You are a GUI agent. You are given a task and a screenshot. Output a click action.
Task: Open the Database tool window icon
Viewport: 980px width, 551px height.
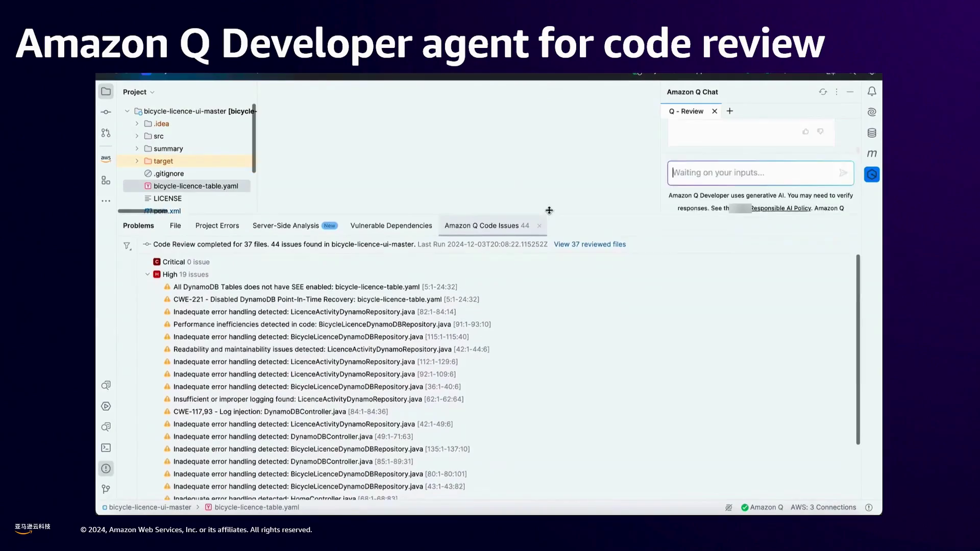click(x=871, y=133)
